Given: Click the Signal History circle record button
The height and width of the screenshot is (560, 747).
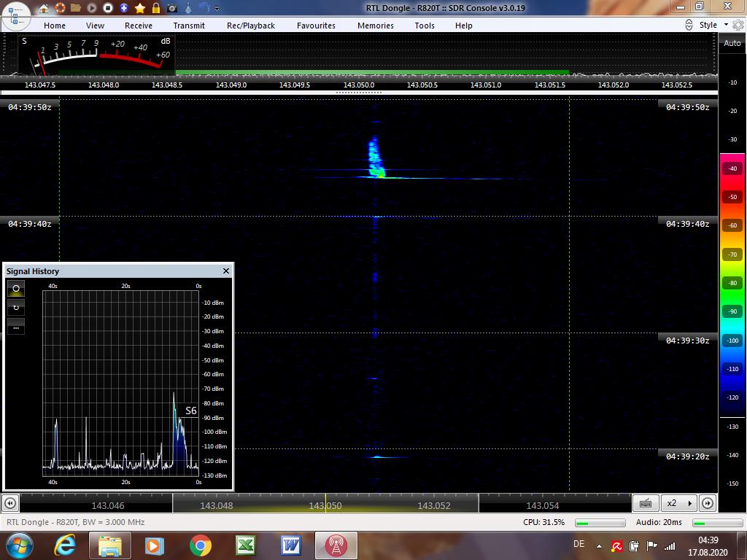Looking at the screenshot, I should click(16, 289).
